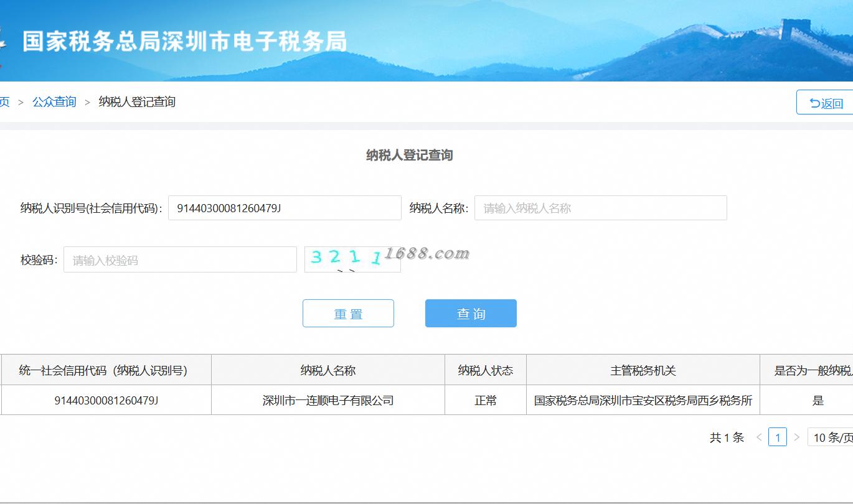853x504 pixels.
Task: Click the 纳税人登记查询 form heading
Action: [x=409, y=155]
